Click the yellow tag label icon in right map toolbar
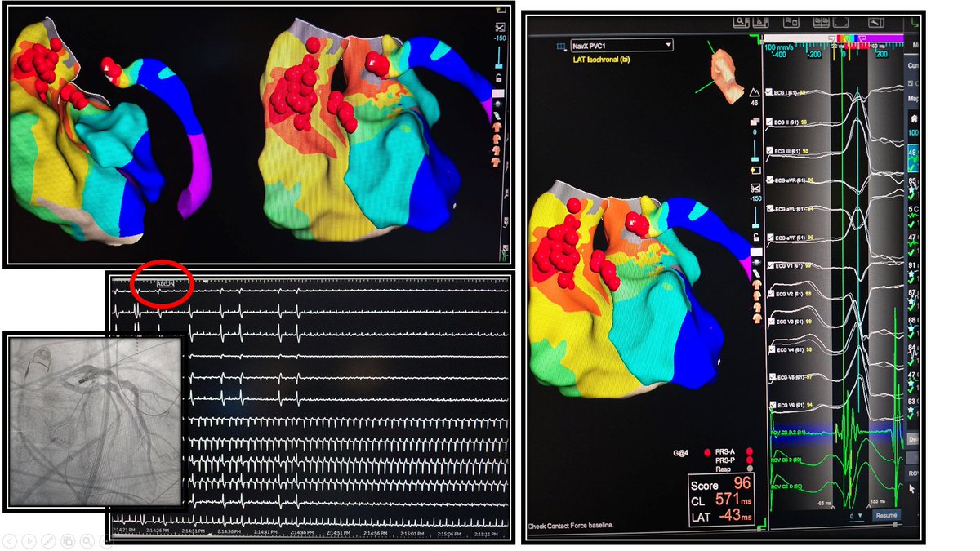The width and height of the screenshot is (980, 551). click(755, 171)
